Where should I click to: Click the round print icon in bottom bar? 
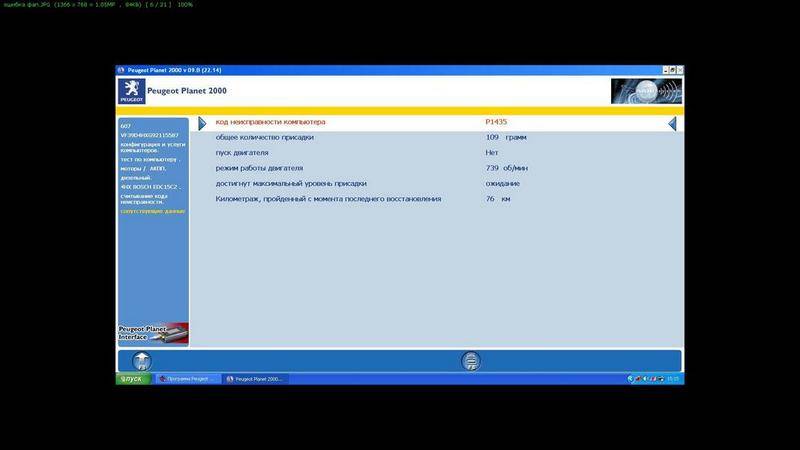point(471,360)
